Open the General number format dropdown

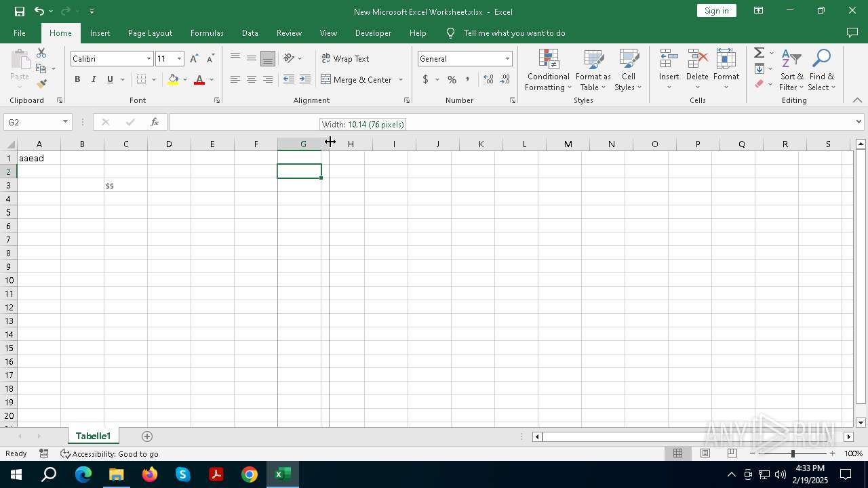507,59
